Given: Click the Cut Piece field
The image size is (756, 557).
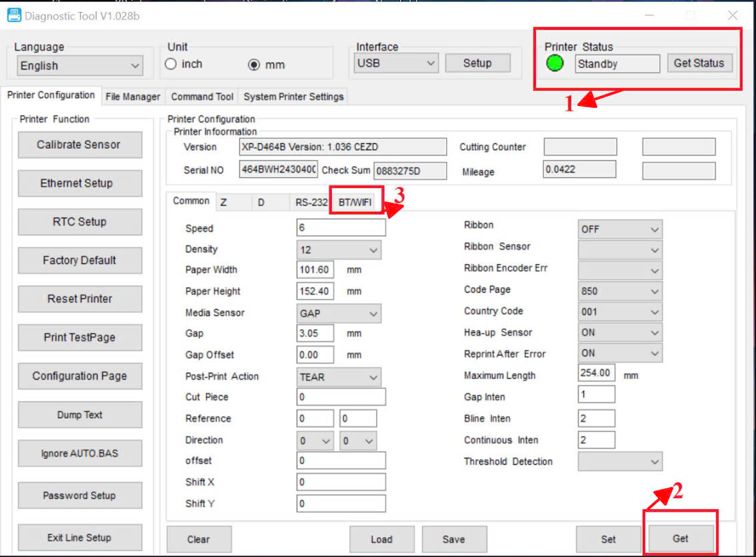Looking at the screenshot, I should point(341,397).
